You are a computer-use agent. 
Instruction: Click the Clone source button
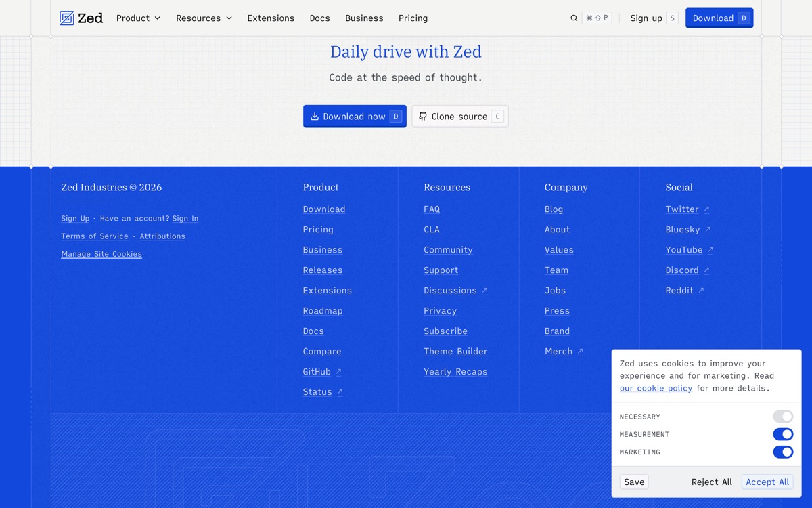tap(460, 117)
